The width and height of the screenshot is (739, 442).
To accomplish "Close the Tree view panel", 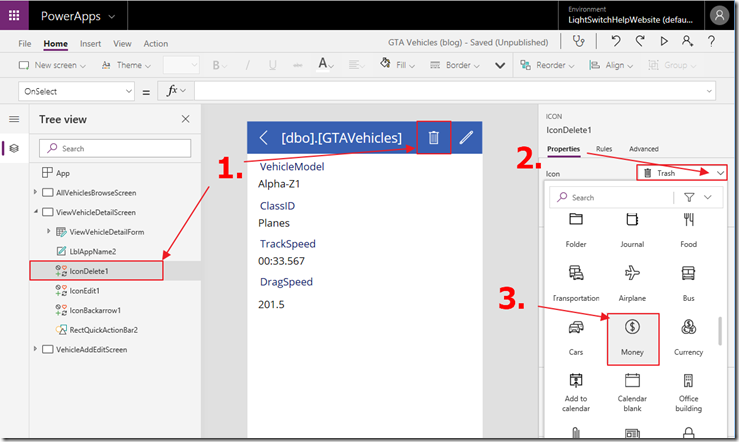I will click(x=186, y=119).
